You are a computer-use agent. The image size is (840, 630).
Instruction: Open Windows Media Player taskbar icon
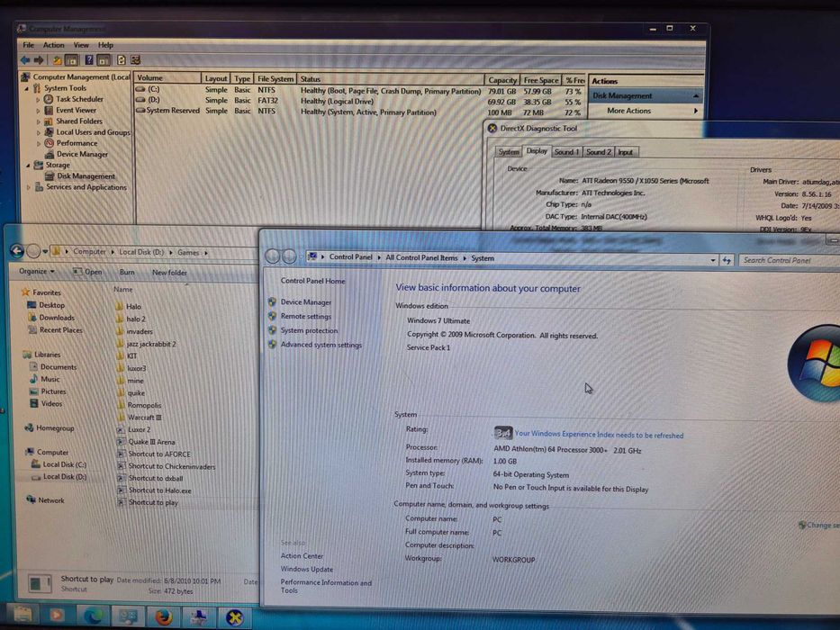pyautogui.click(x=56, y=616)
